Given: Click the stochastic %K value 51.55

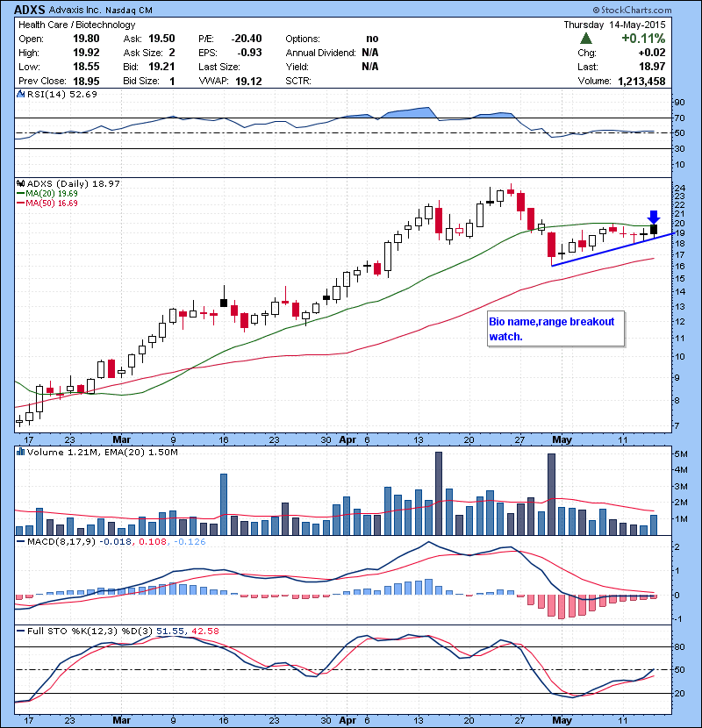Looking at the screenshot, I should (x=170, y=631).
